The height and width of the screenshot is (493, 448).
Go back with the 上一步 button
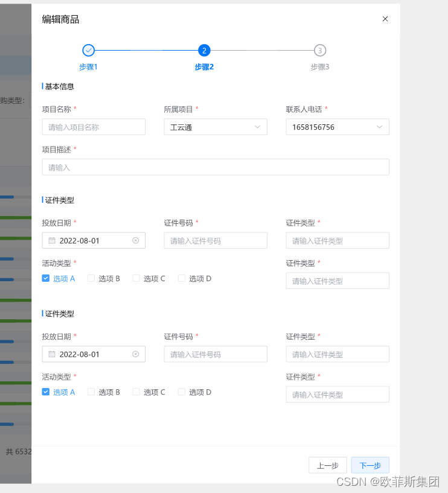tap(327, 465)
